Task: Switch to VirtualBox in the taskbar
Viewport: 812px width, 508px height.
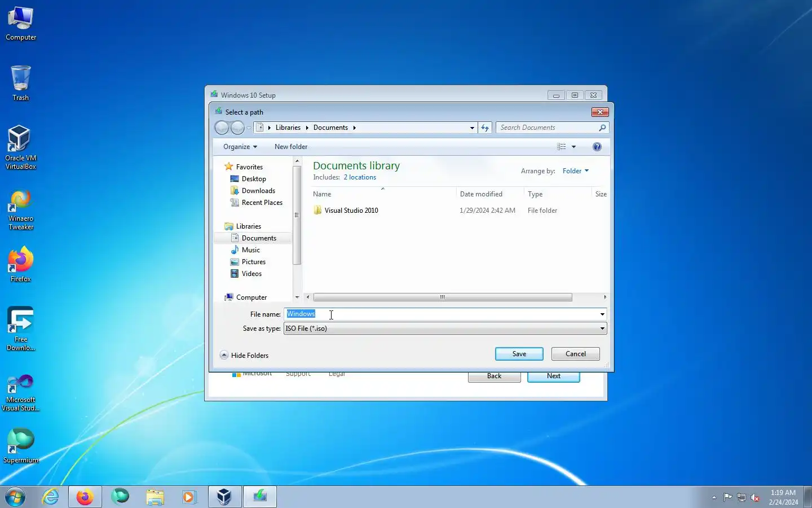Action: pyautogui.click(x=224, y=497)
